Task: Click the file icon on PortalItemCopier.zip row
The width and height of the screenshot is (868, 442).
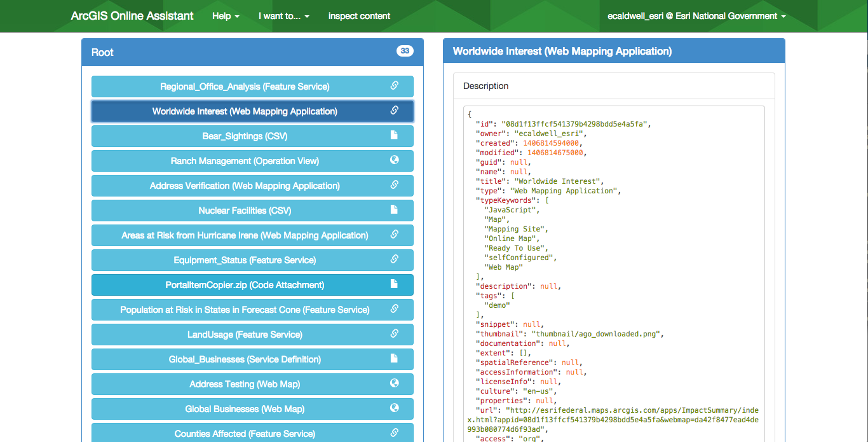Action: 394,284
